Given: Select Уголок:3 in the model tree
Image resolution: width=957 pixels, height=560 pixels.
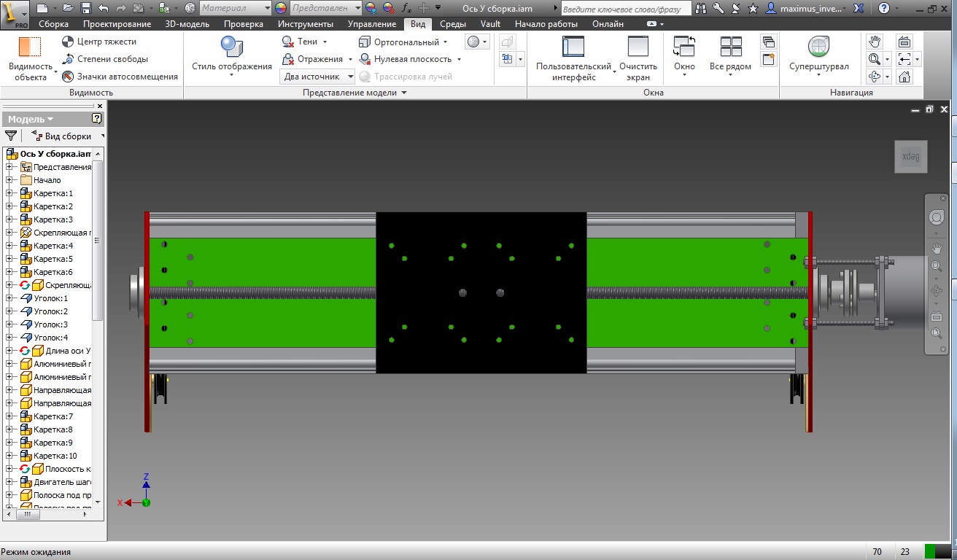Looking at the screenshot, I should tap(50, 324).
